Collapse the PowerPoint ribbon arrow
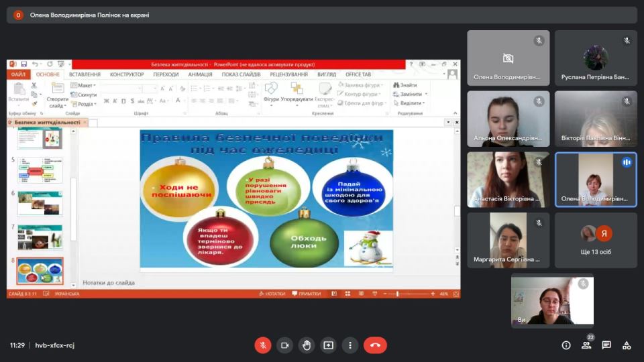Image resolution: width=644 pixels, height=362 pixels. click(455, 113)
